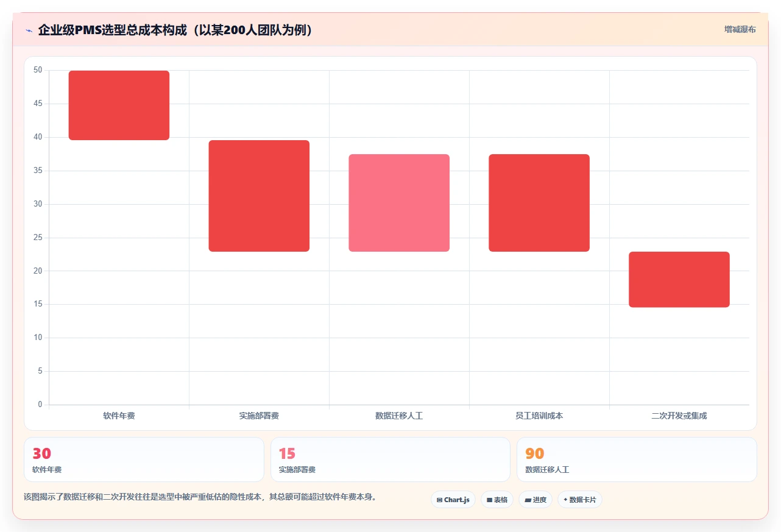Select the 二次开发或集成 waterfall bar

[679, 280]
